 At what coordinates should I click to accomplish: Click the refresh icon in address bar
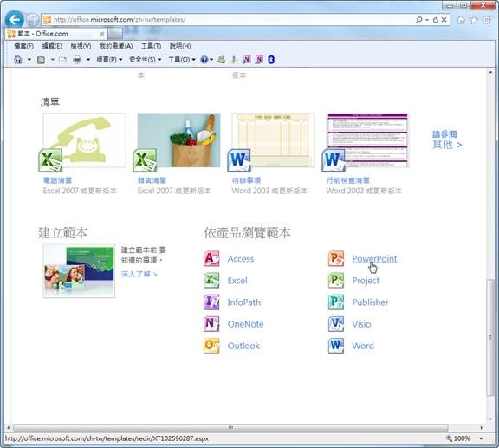coord(436,20)
